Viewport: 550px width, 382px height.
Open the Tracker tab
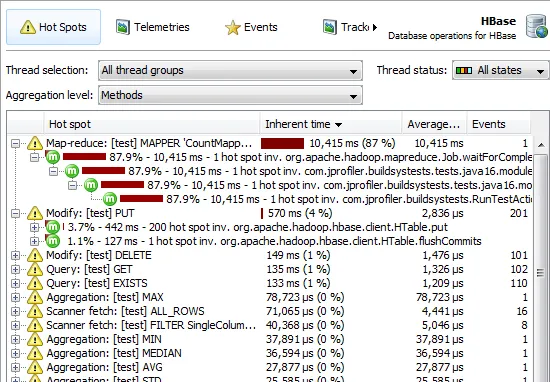point(346,27)
